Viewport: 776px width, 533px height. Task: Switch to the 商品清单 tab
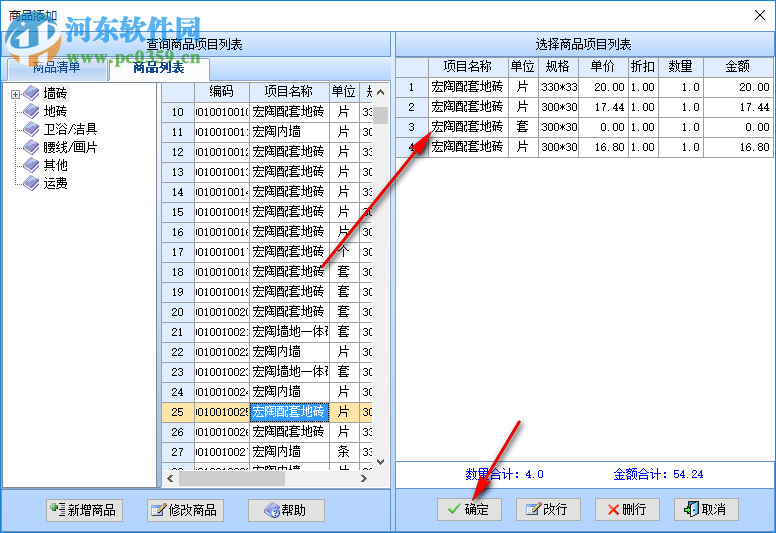click(56, 68)
